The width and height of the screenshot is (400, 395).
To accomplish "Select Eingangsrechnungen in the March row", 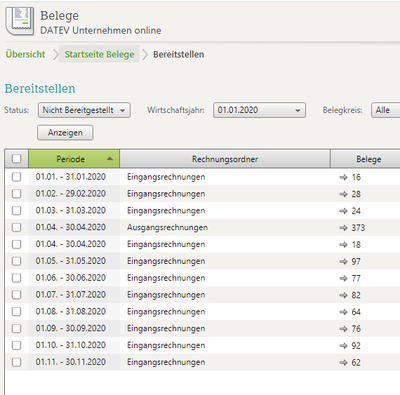I will [x=166, y=211].
